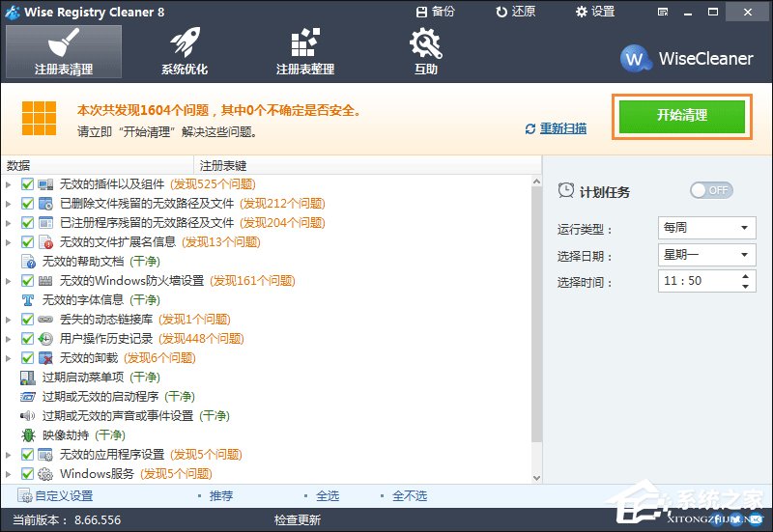The image size is (773, 532).
Task: Click the Wise Registry Cleaner title icon
Action: [x=12, y=12]
